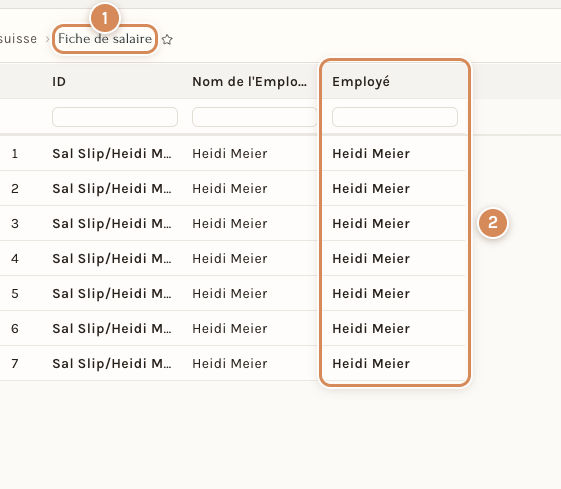Image resolution: width=561 pixels, height=489 pixels.
Task: Select bold Heidi Meier employee in row 1
Action: [x=371, y=154]
